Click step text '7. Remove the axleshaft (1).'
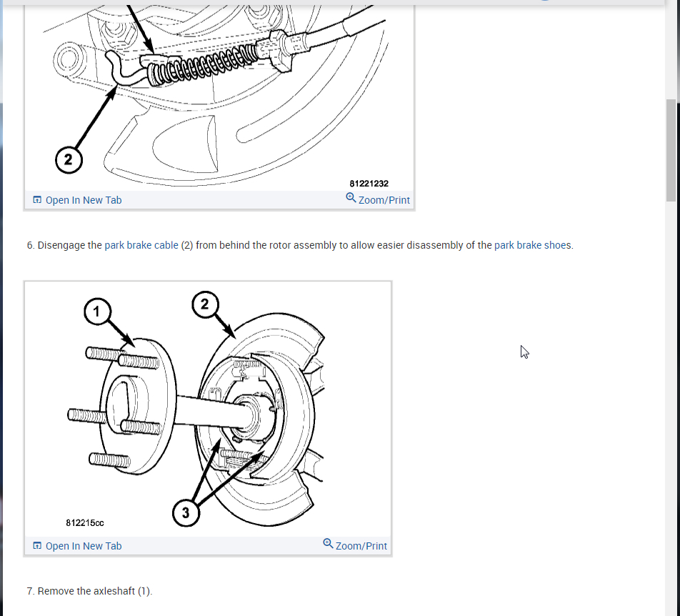This screenshot has width=680, height=616. click(89, 591)
